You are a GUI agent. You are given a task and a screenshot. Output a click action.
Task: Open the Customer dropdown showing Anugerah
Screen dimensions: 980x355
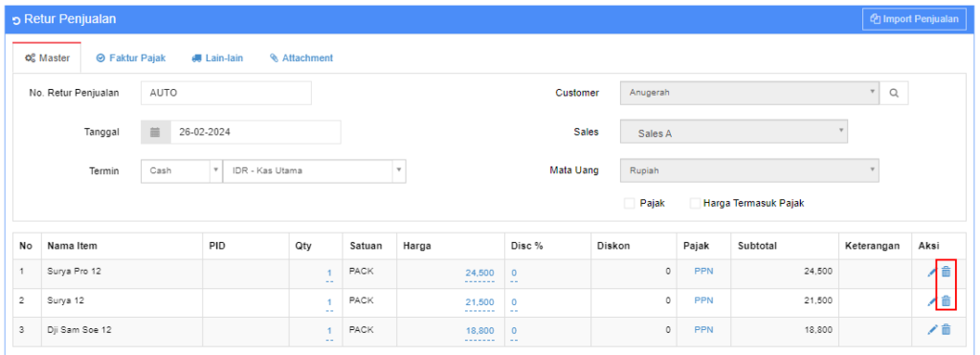pos(749,93)
